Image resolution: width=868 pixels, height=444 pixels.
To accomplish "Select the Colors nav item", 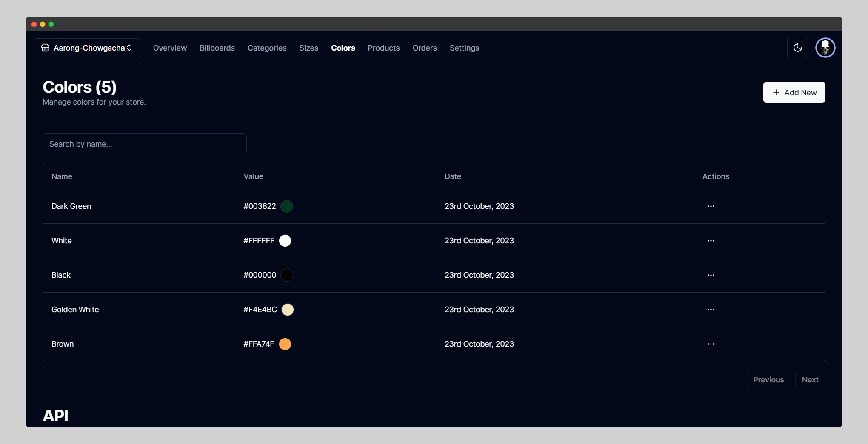I will 343,48.
